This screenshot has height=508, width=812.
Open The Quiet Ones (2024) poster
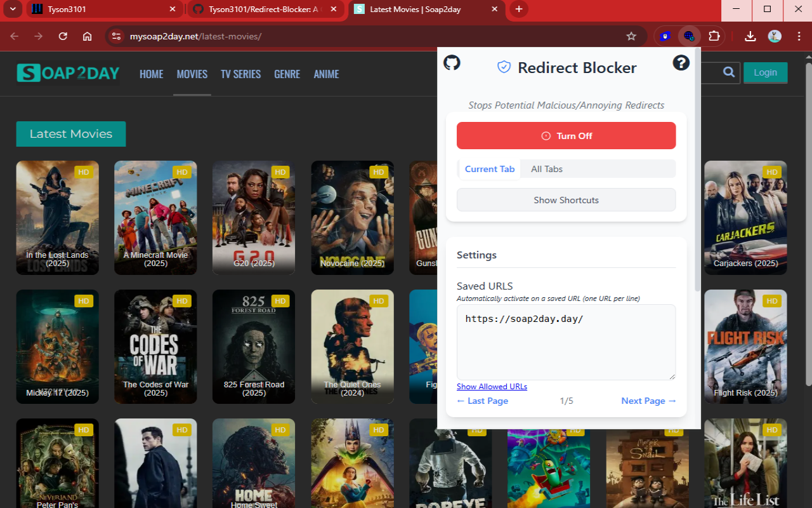pos(352,347)
